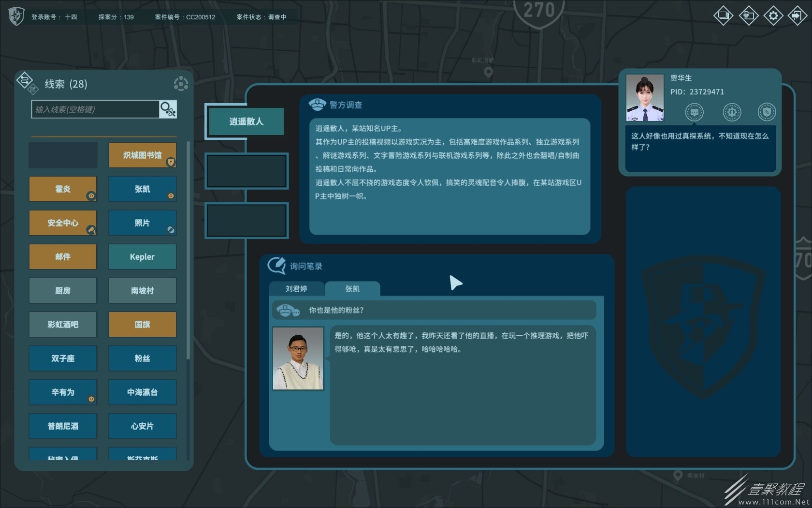The height and width of the screenshot is (508, 812).
Task: Open the chat icon on 贾华生's profile
Action: [x=695, y=112]
